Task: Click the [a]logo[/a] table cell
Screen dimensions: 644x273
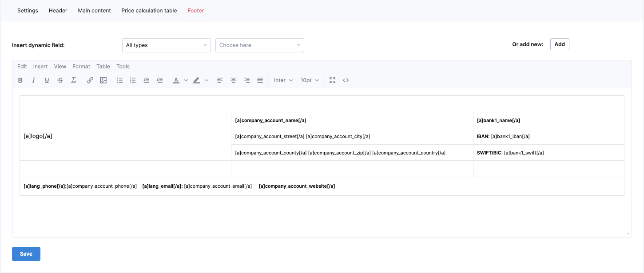Action: (125, 136)
